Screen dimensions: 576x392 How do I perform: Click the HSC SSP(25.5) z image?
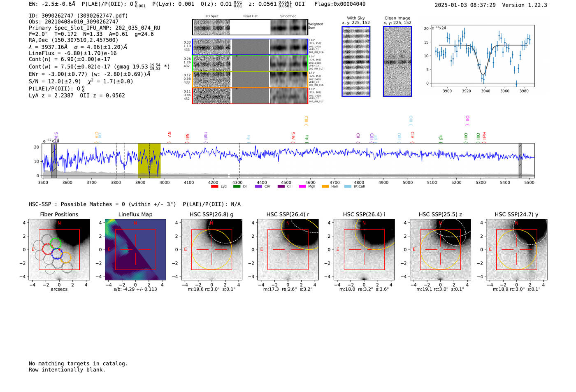(440, 250)
